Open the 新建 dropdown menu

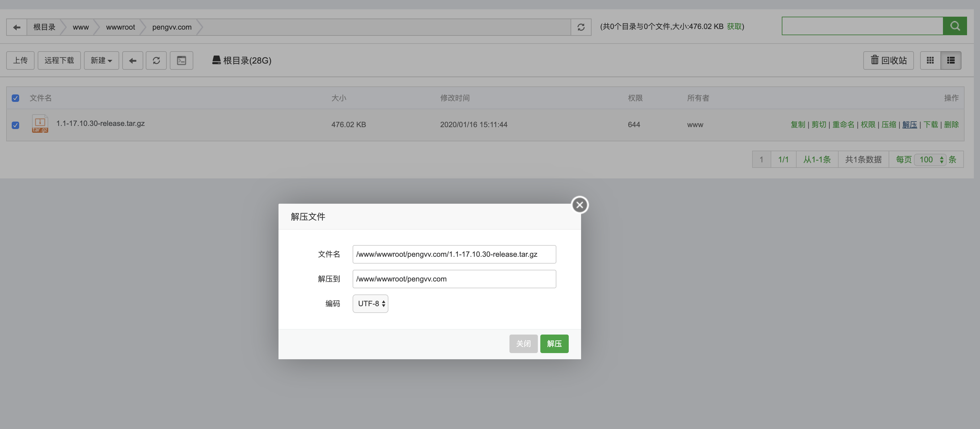101,60
